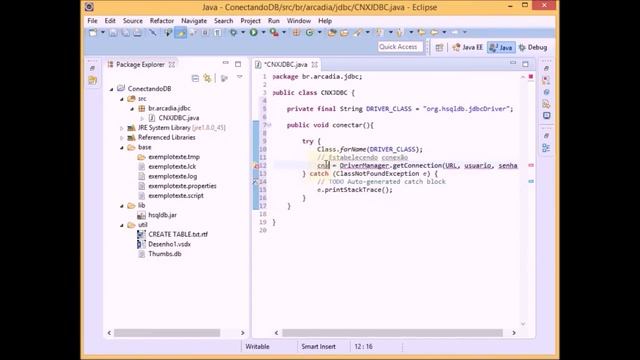
Task: Click the New Java Package icon
Action: click(x=296, y=33)
